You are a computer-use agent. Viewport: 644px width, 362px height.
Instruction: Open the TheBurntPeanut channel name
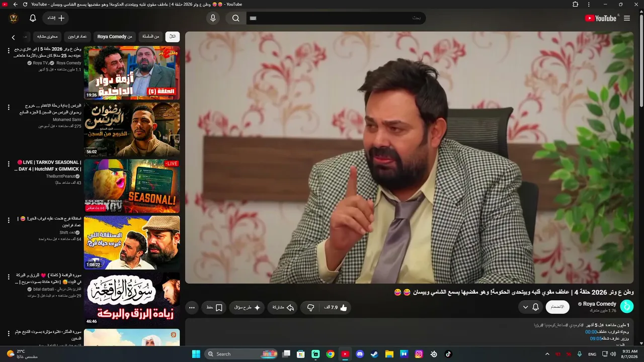tap(60, 176)
